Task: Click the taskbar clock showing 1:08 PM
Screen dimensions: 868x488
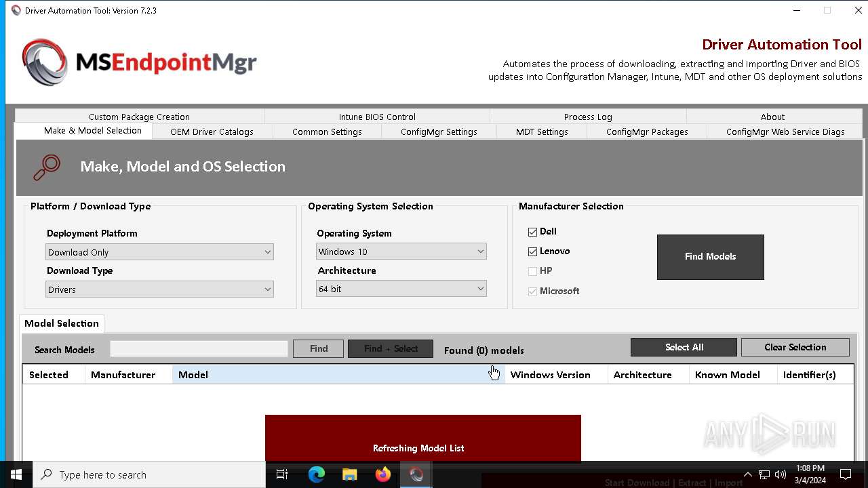Action: tap(810, 474)
